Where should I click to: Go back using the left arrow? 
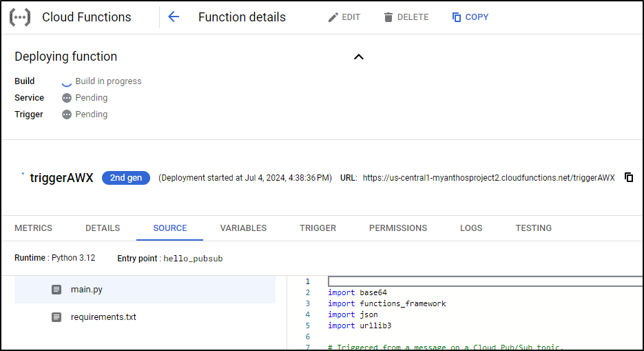click(x=174, y=17)
